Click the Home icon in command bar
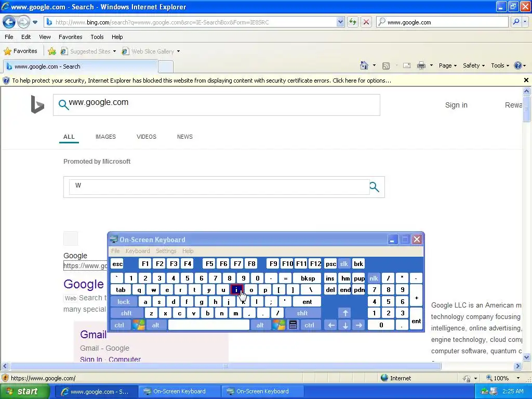 click(364, 65)
